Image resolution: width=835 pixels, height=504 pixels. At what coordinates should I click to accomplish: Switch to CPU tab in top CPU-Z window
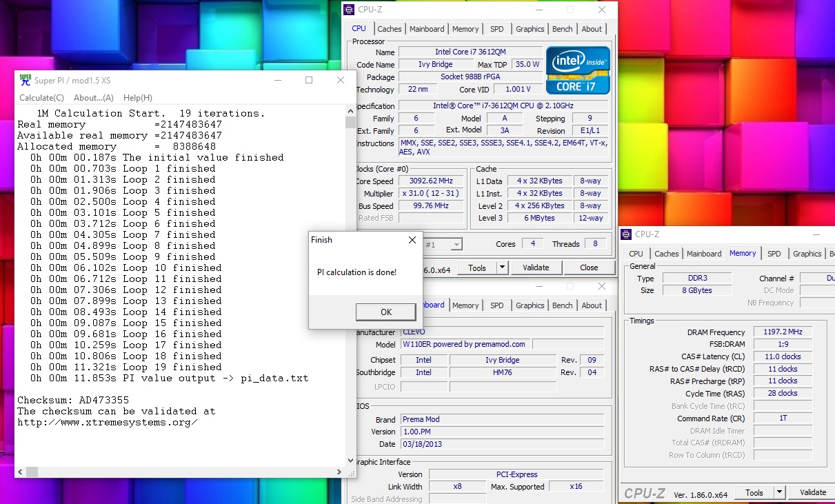pos(359,28)
